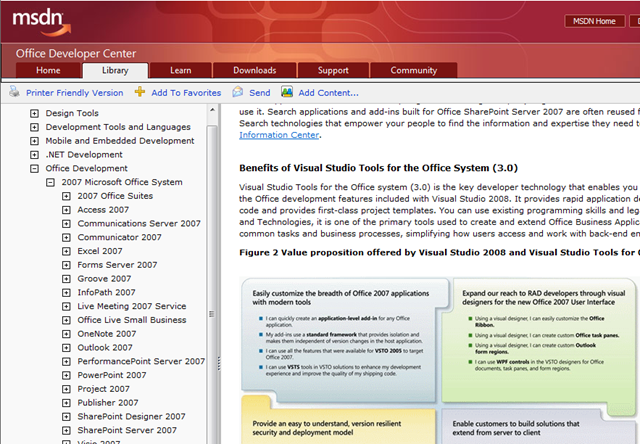The height and width of the screenshot is (444, 640).
Task: Open Mobile and Embedded Development item
Action: point(120,141)
